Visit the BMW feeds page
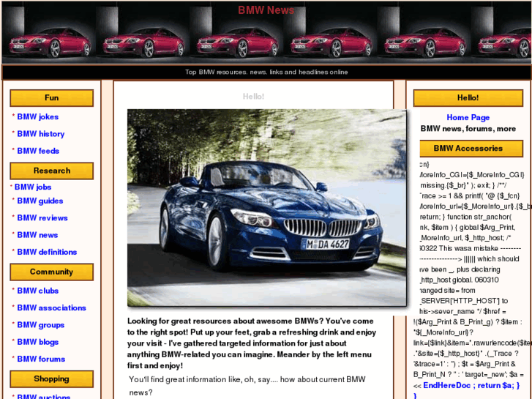 click(38, 151)
